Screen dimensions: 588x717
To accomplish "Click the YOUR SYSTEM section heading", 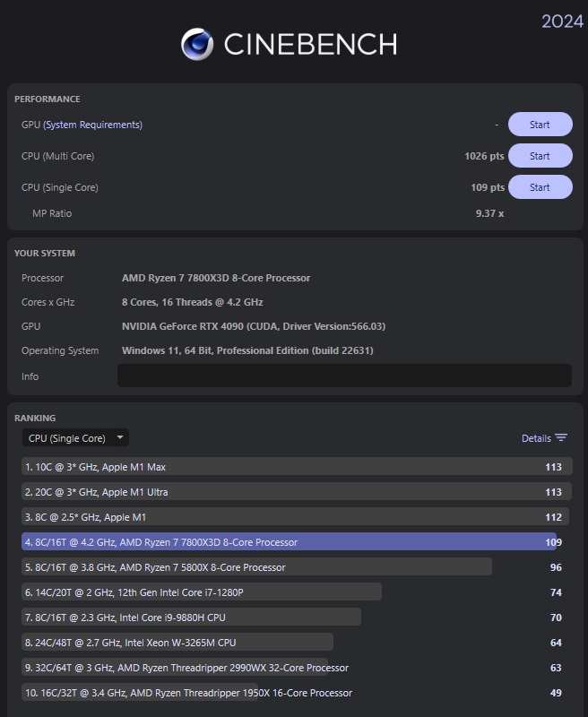I will (x=44, y=253).
